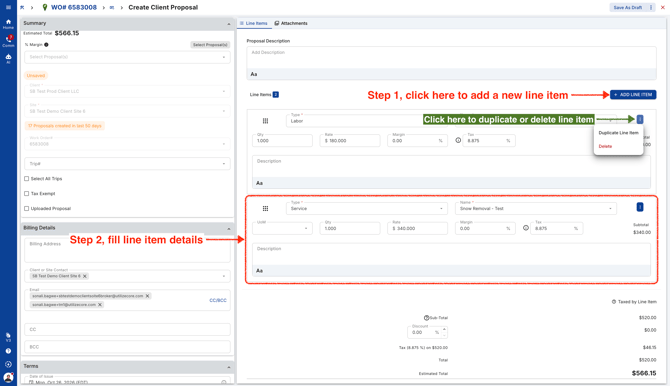Image resolution: width=670 pixels, height=386 pixels.
Task: Open the AI assistant in the sidebar
Action: (x=8, y=59)
